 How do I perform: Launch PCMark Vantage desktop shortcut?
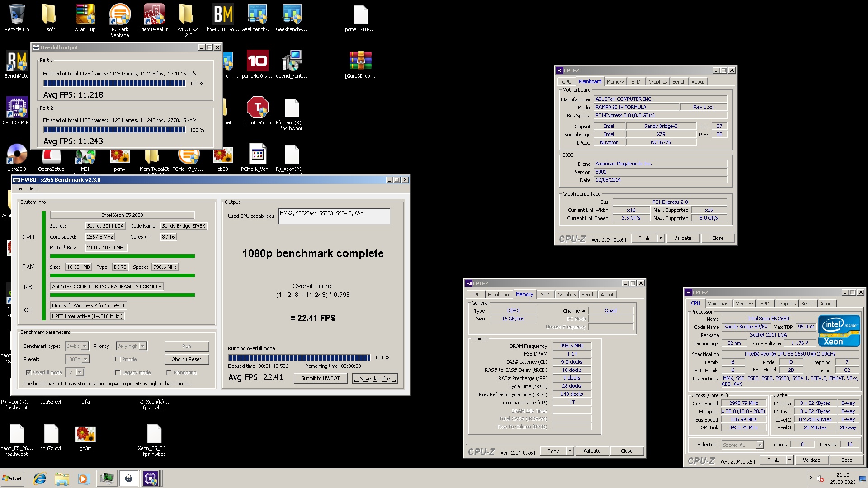click(120, 20)
